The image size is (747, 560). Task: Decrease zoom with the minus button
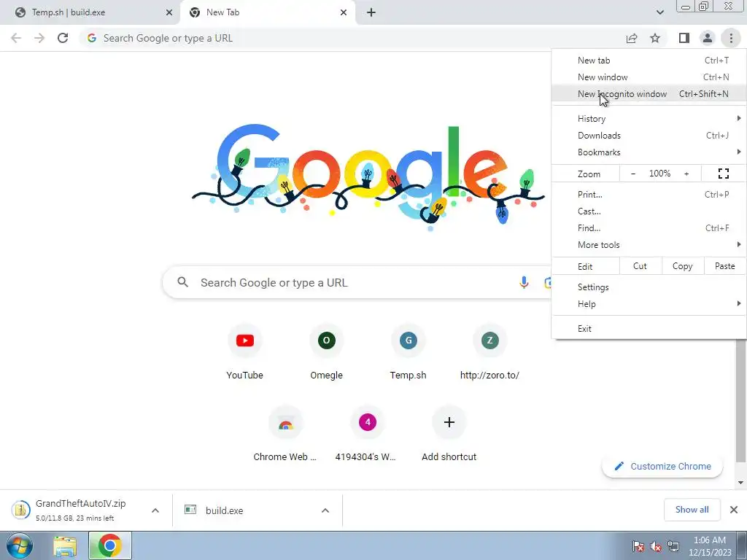point(632,174)
